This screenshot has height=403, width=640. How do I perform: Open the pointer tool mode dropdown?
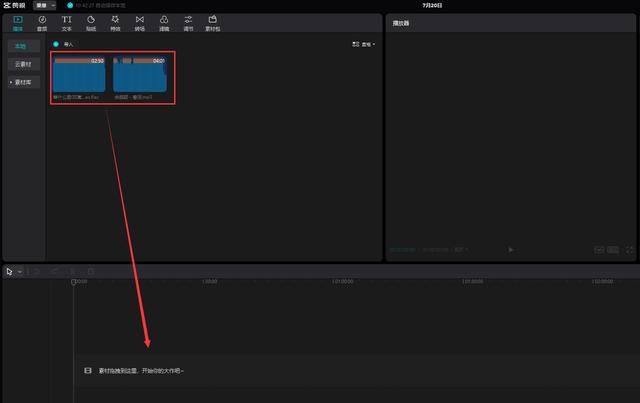[20, 272]
